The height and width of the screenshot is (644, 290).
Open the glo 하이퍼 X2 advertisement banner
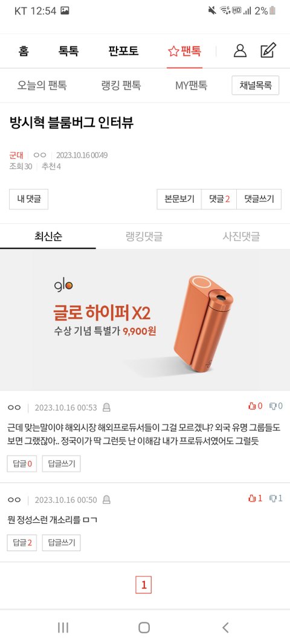pyautogui.click(x=145, y=319)
